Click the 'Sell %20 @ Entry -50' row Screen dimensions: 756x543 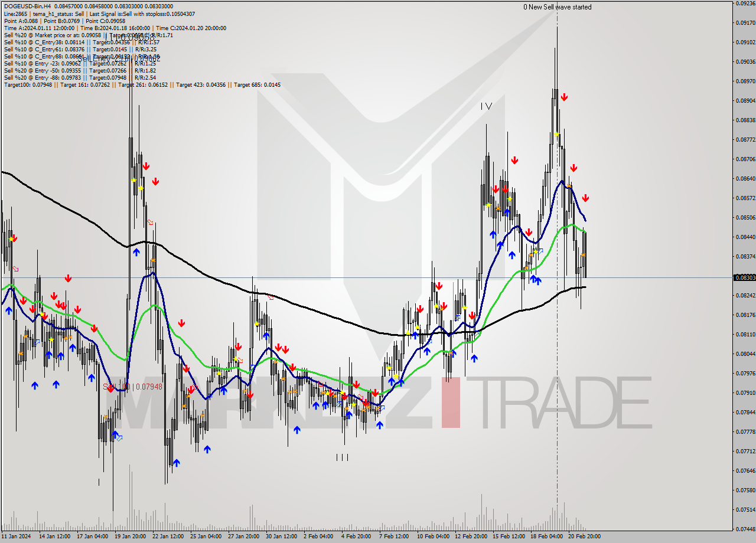(80, 70)
